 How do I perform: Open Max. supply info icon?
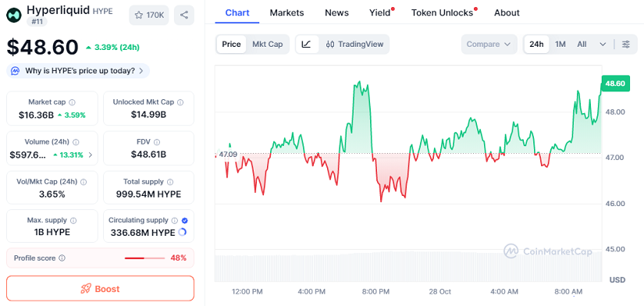(73, 221)
